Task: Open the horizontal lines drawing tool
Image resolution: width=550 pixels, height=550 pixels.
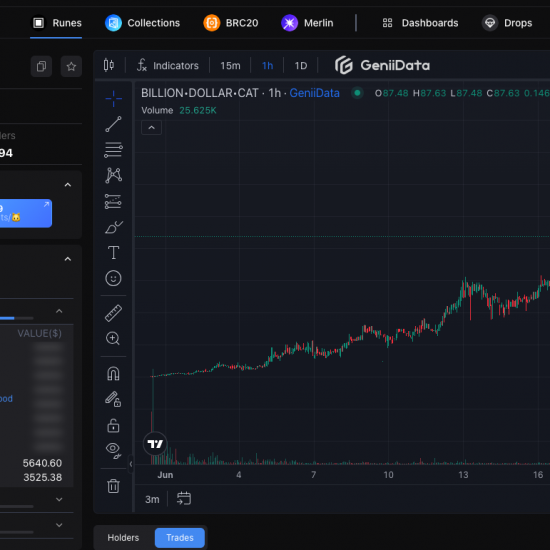Action: 113,150
